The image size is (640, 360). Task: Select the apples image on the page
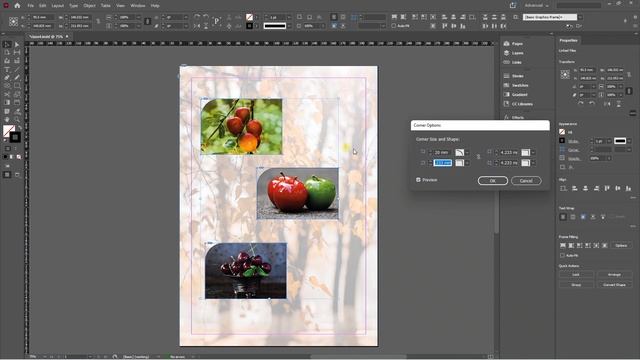click(x=298, y=193)
